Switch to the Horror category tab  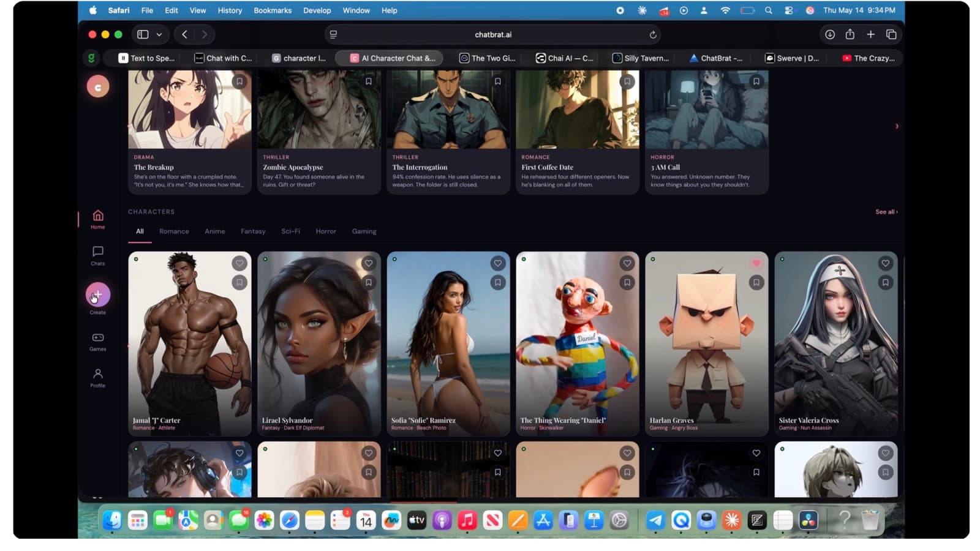click(326, 231)
